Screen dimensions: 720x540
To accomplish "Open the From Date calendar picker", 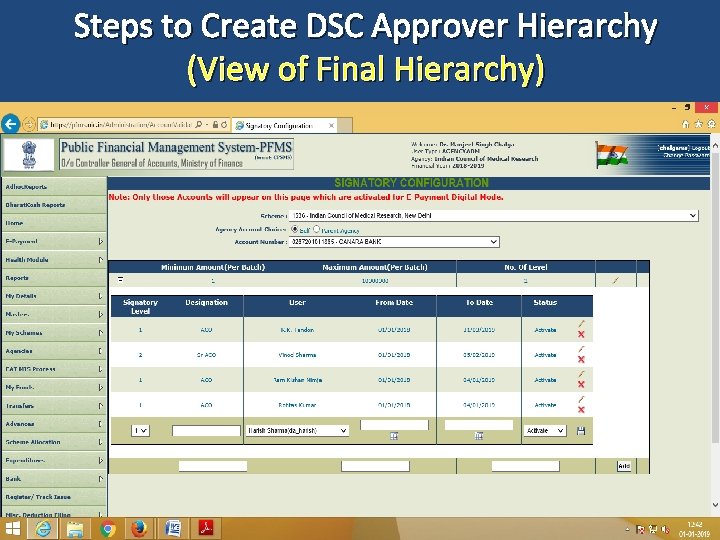I will 394,436.
